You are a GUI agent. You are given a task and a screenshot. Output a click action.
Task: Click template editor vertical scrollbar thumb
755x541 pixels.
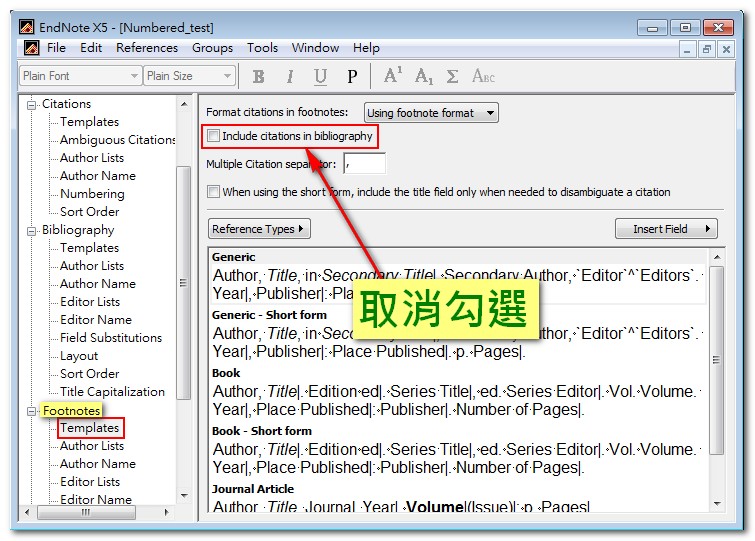click(716, 360)
